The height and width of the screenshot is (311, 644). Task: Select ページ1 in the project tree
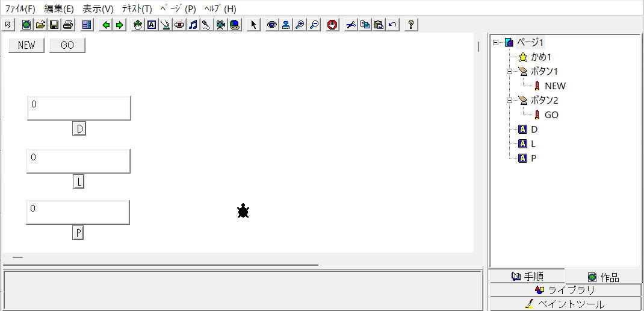tap(530, 42)
